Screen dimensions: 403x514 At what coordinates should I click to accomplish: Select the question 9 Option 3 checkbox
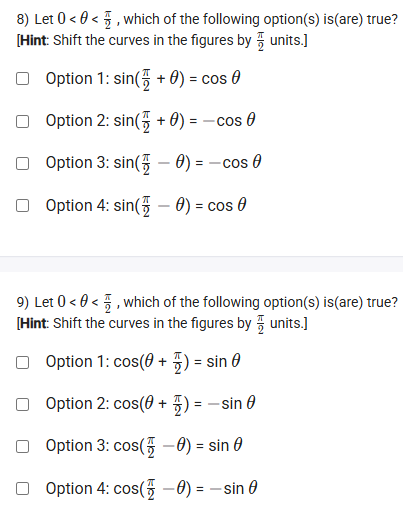point(22,446)
